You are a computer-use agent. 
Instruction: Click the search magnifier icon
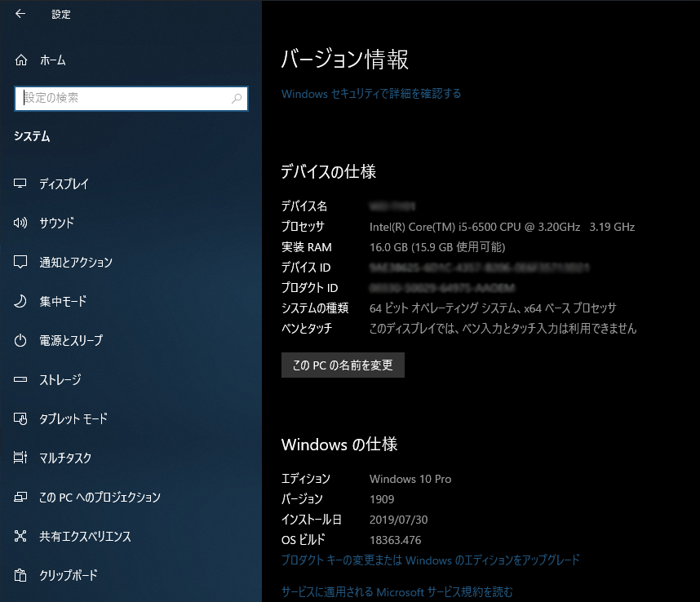(x=237, y=98)
